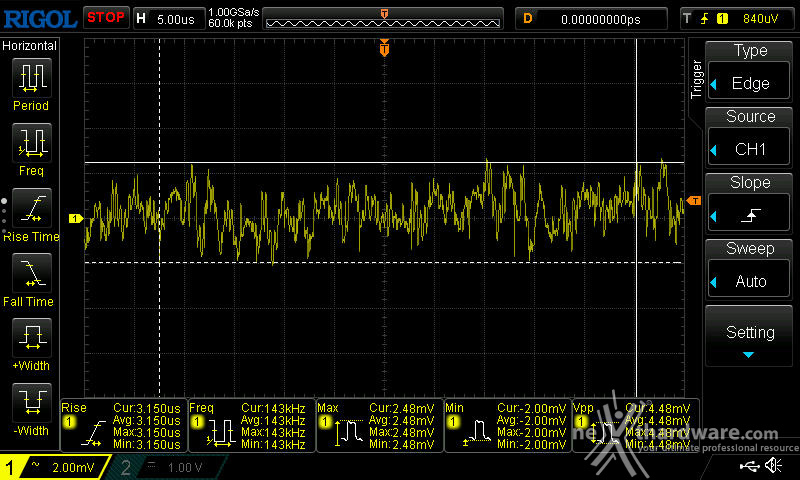Click the Vpp measurement waveform icon

coord(605,434)
